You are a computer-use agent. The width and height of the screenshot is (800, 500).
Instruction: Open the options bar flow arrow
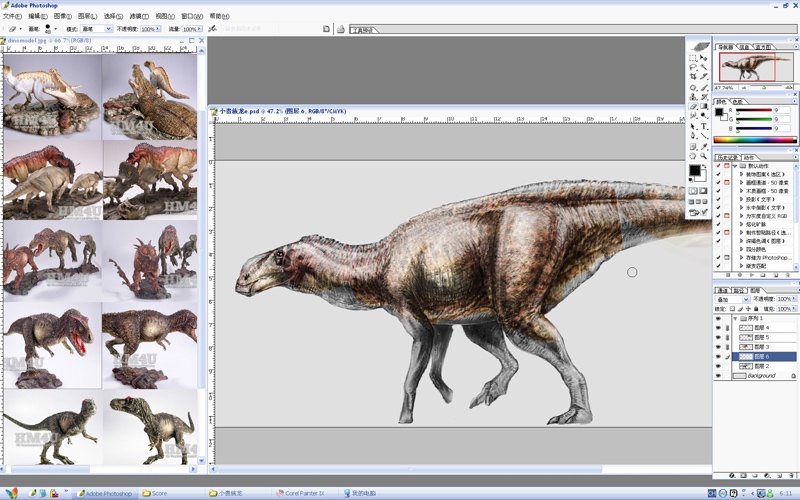coord(199,29)
